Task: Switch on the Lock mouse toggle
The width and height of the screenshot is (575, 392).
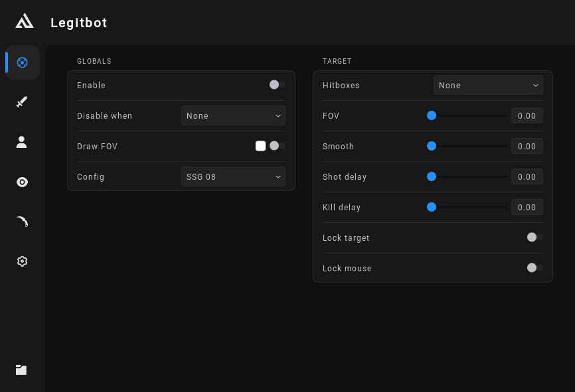Action: click(x=534, y=268)
